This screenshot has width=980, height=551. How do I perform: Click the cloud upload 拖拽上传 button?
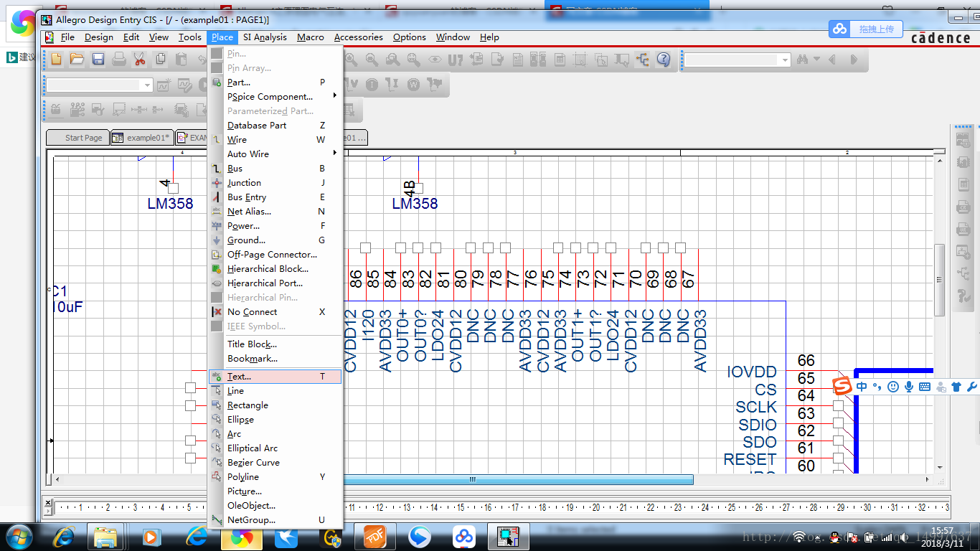pos(867,29)
